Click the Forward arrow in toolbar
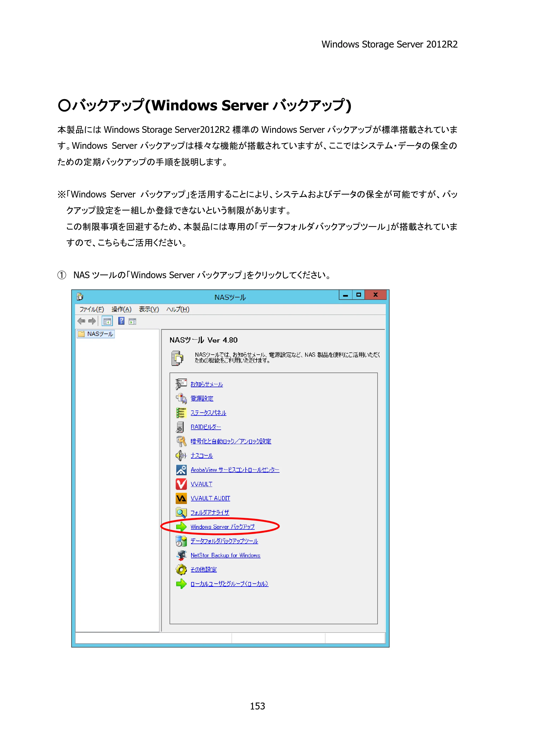534x756 pixels. click(92, 321)
